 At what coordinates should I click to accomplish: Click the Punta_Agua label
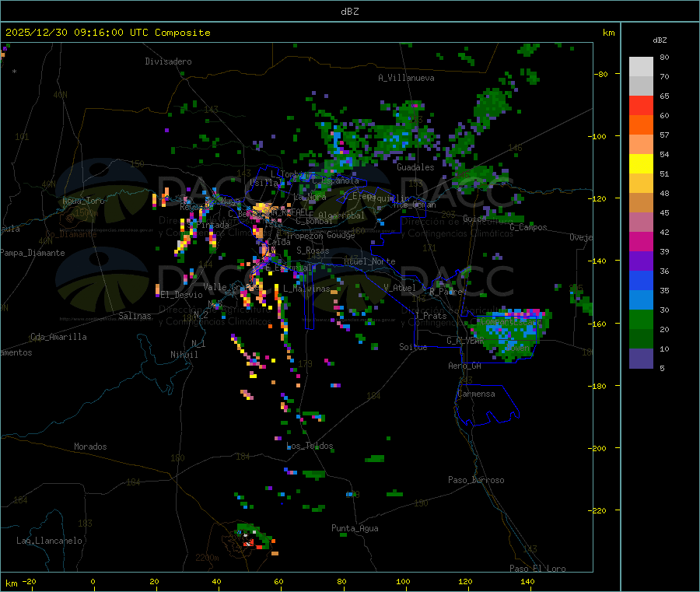pyautogui.click(x=355, y=528)
